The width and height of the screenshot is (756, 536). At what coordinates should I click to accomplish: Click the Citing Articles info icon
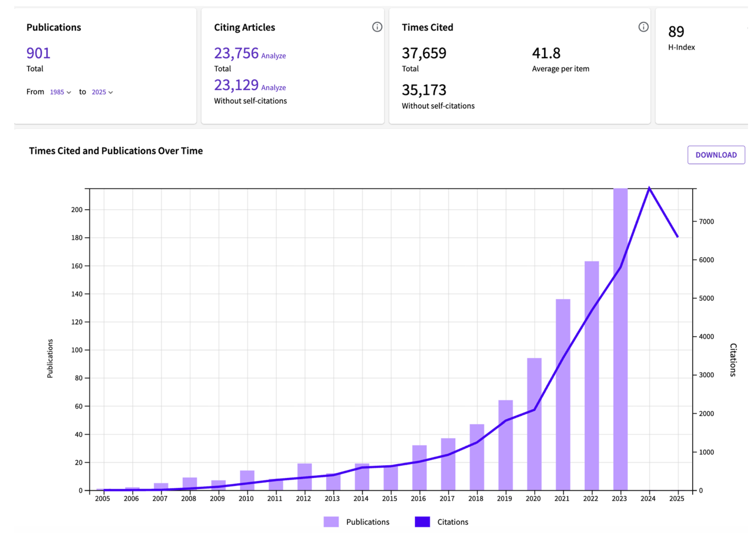coord(377,27)
